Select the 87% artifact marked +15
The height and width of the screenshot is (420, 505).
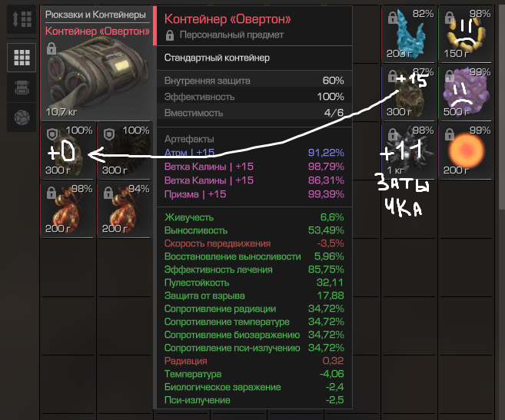[x=408, y=94]
